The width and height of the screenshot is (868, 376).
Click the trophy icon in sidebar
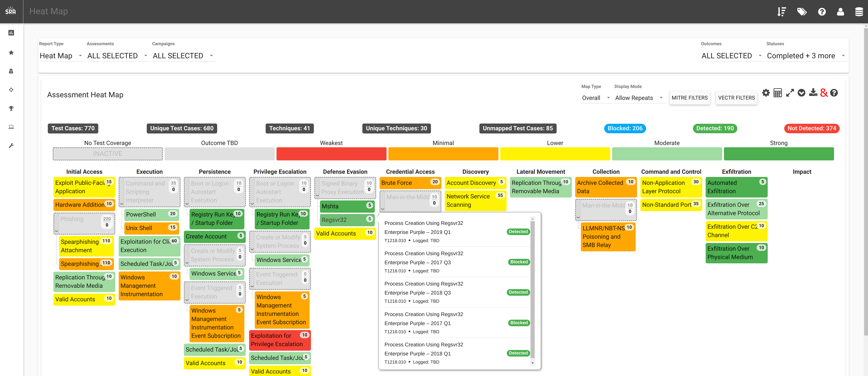point(11,108)
